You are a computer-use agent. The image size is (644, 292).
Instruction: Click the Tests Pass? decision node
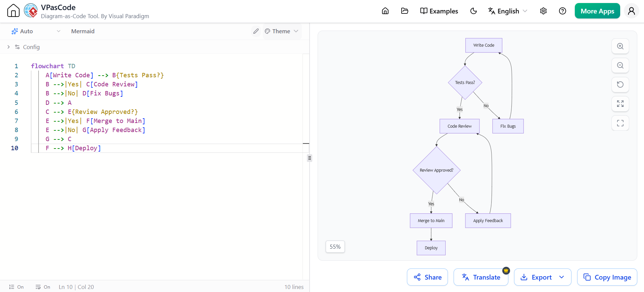point(465,82)
